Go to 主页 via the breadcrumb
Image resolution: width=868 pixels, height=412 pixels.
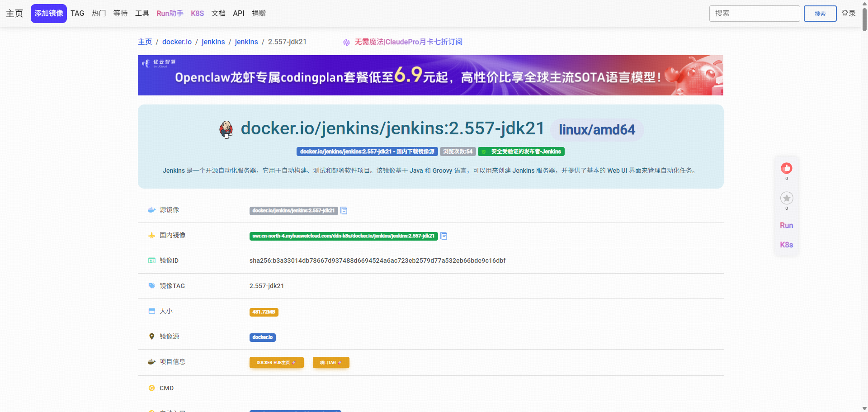[145, 42]
